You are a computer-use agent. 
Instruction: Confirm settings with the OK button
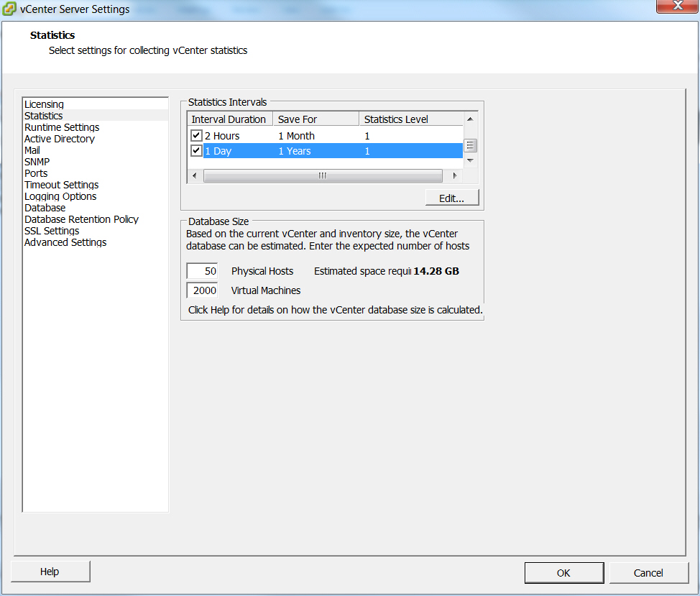[564, 573]
